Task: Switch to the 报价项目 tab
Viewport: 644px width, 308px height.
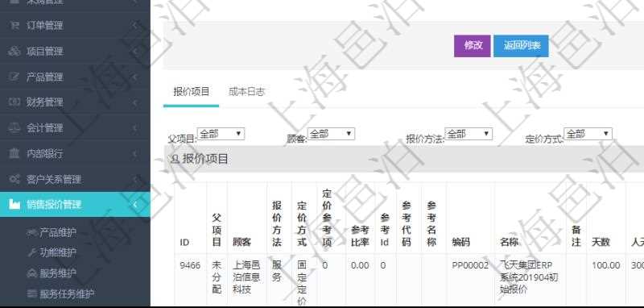Action: (192, 92)
